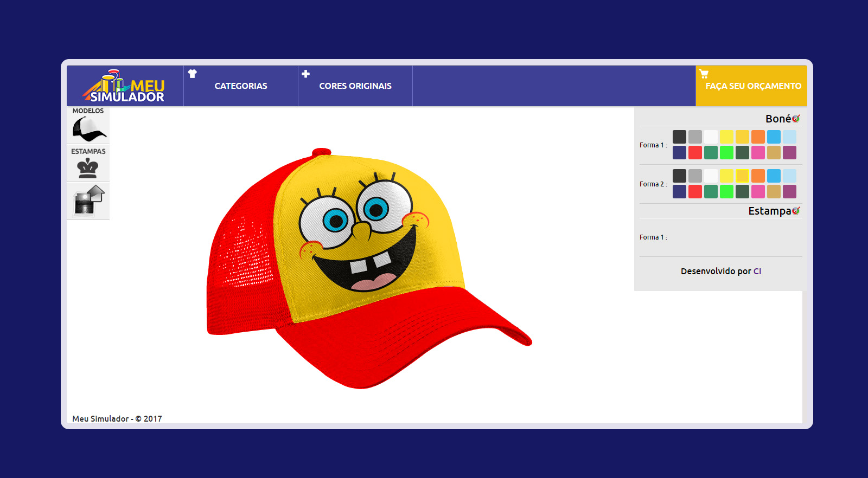Choose gray for Forma 2

(x=695, y=176)
